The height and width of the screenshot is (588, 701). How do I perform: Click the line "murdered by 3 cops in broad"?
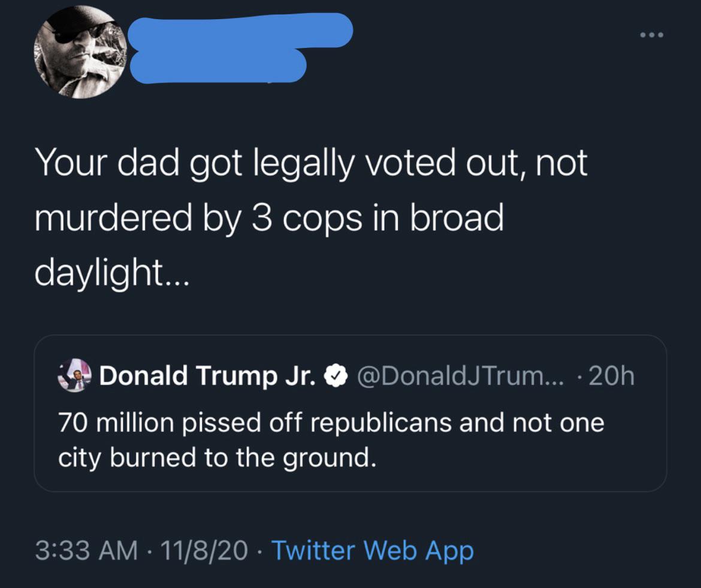pos(268,218)
